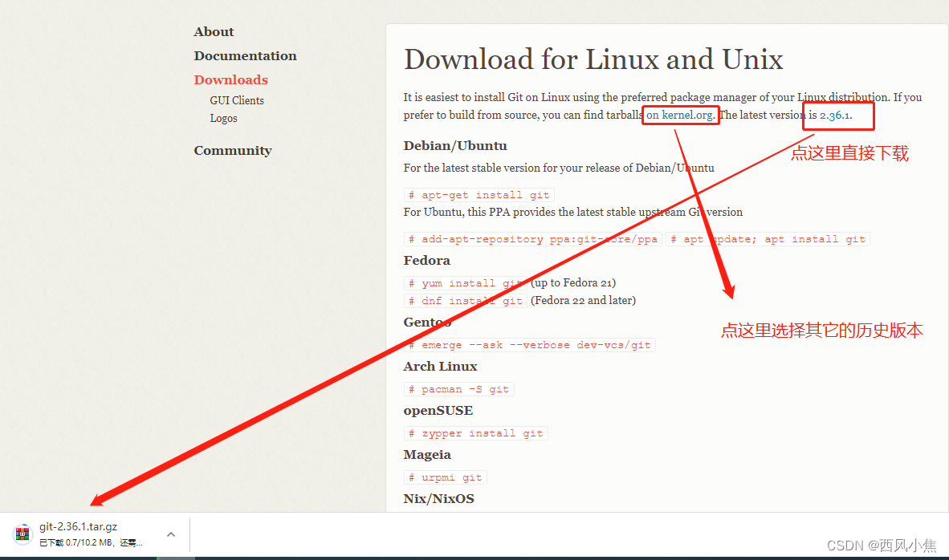
Task: Click the git-2.36.1.tar.gz file icon
Action: click(x=22, y=534)
